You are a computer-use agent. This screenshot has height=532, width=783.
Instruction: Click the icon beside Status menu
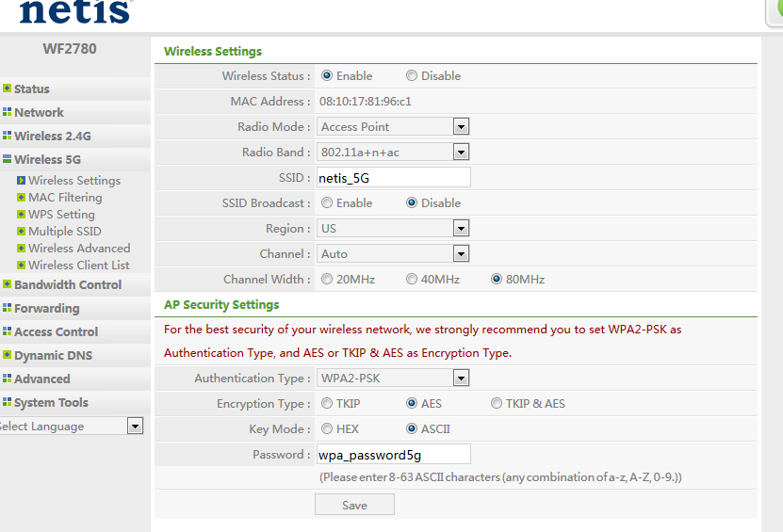tap(7, 89)
